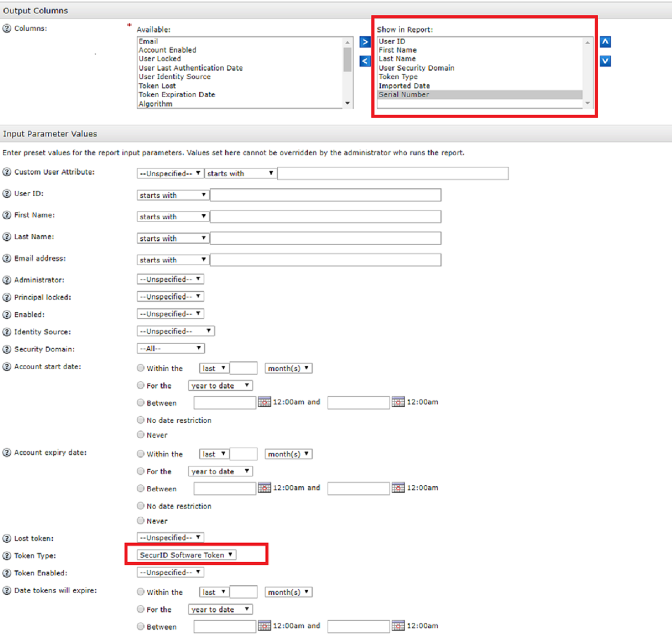Viewport: 672px width, 636px height.
Task: Open the SecurID Software Token dropdown
Action: coord(185,554)
